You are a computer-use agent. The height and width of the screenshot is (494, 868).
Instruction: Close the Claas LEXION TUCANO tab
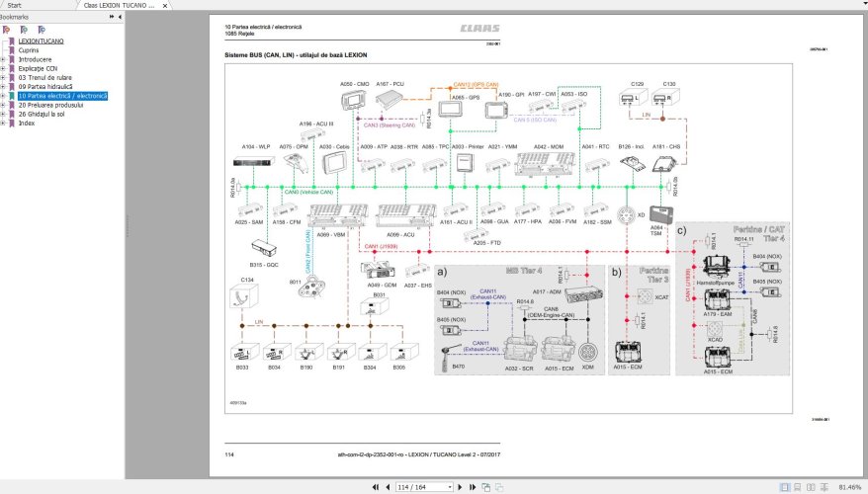pyautogui.click(x=164, y=6)
